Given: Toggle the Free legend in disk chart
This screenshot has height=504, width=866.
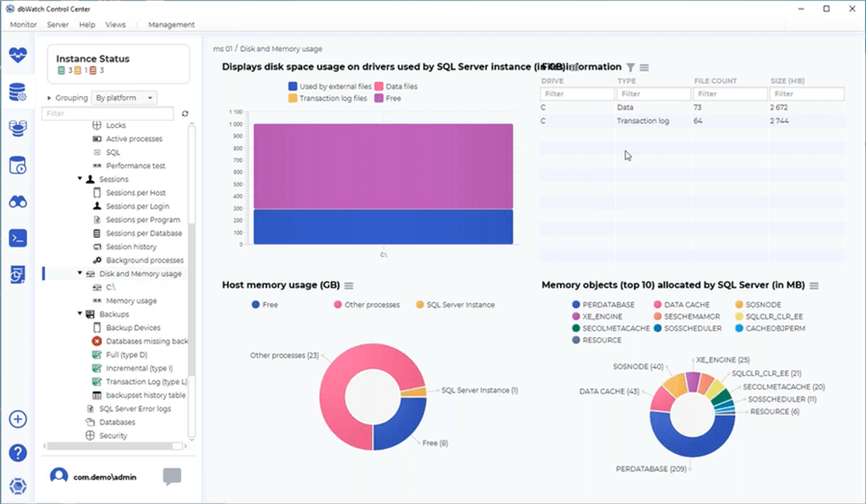Looking at the screenshot, I should 388,98.
